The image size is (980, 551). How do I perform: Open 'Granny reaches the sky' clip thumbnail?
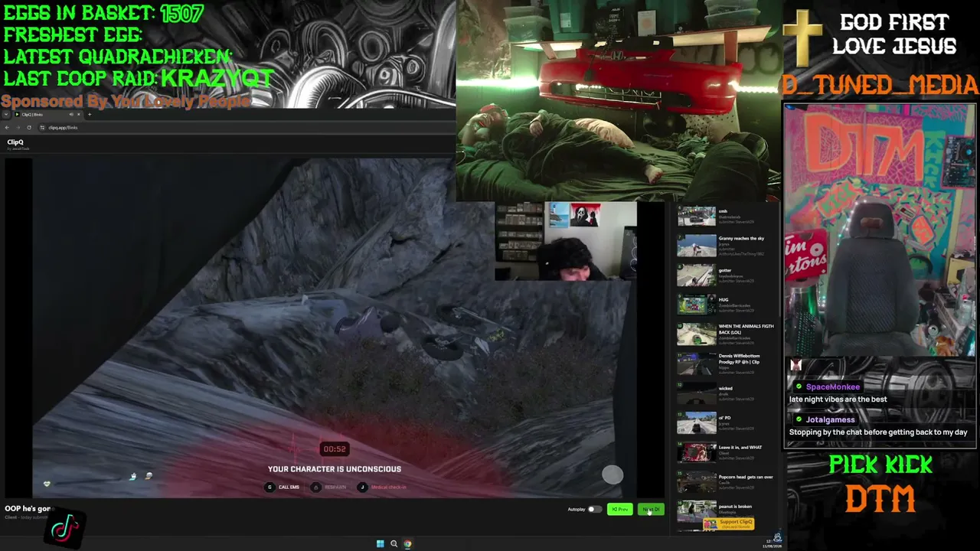click(x=697, y=246)
